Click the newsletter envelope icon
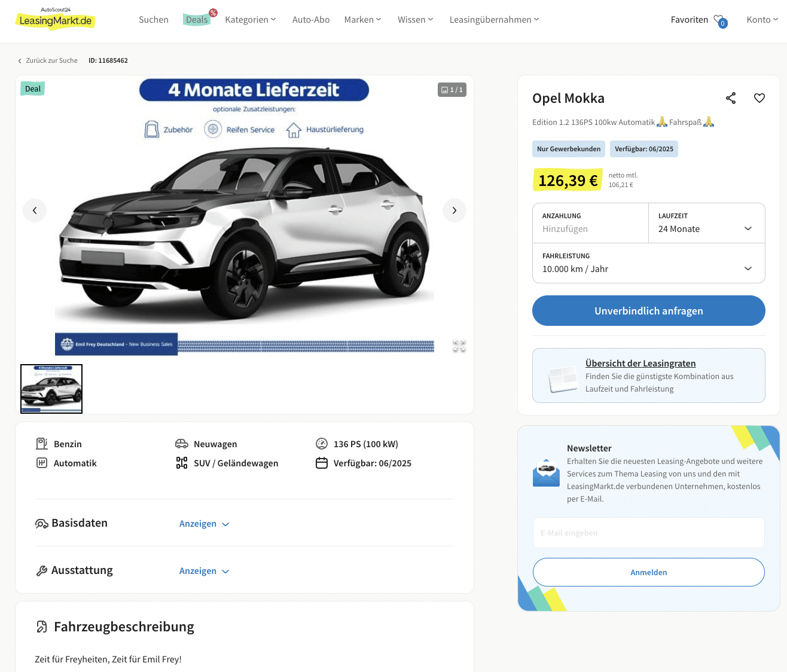787x672 pixels. tap(546, 473)
